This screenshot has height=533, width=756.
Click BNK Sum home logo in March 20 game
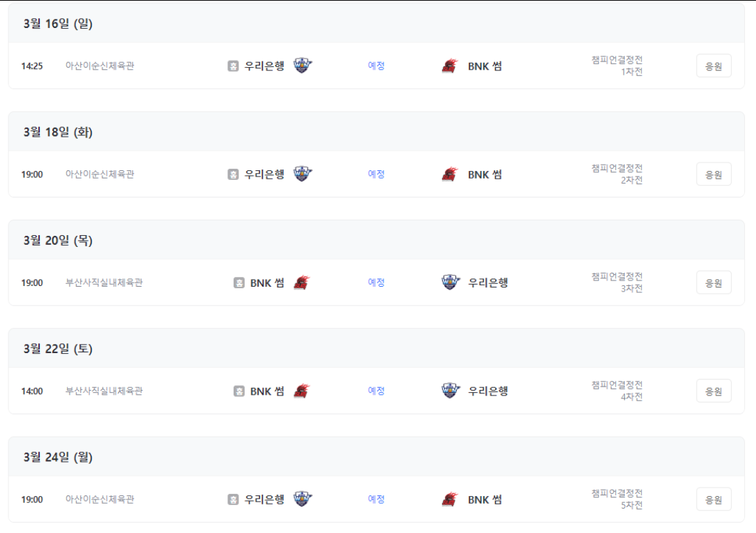302,282
